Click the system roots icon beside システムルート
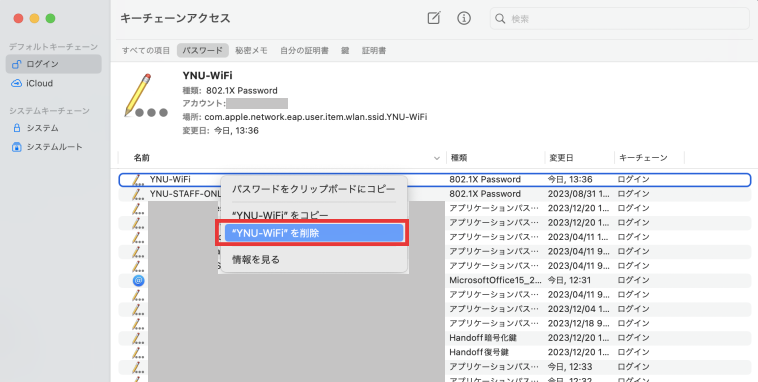This screenshot has width=758, height=382. click(16, 147)
